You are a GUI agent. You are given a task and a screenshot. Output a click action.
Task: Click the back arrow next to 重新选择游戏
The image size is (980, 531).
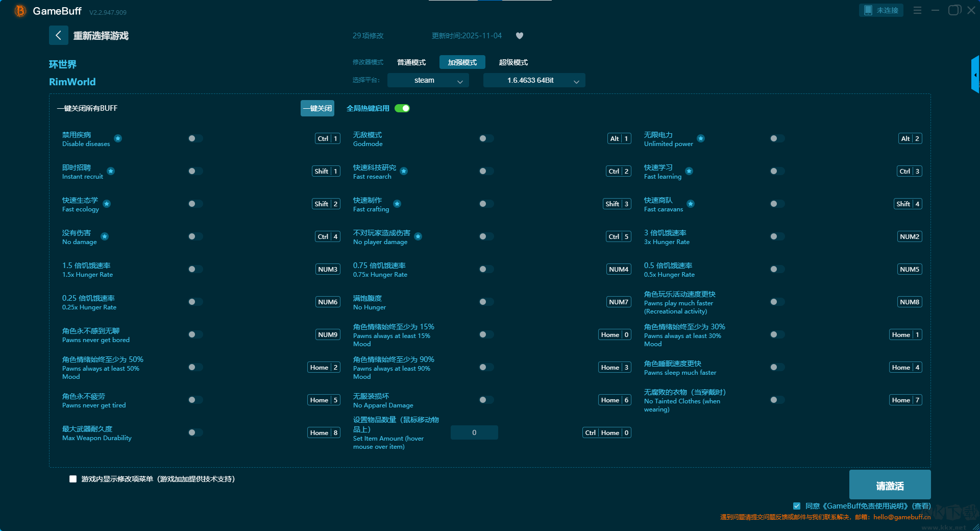pyautogui.click(x=59, y=35)
